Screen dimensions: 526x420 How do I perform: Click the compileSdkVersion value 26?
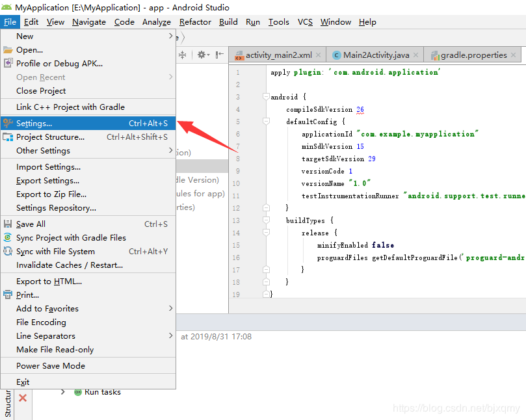pos(360,109)
